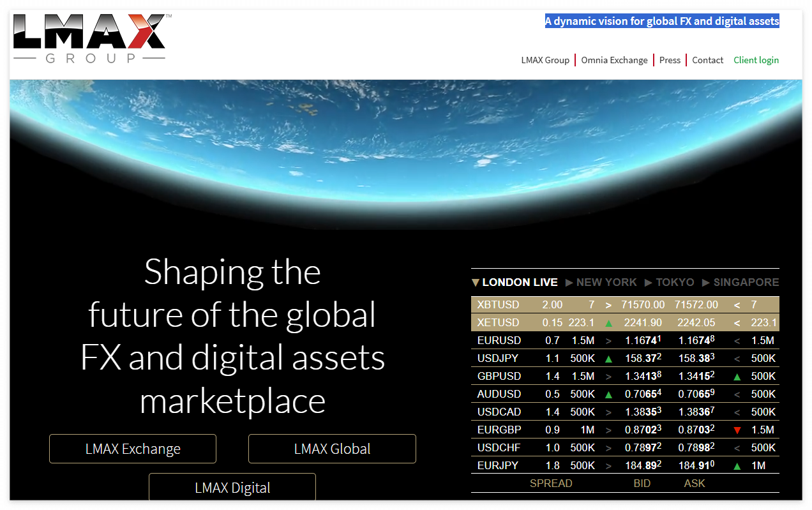The width and height of the screenshot is (812, 510).
Task: Open the LMAX Group nav link
Action: (x=545, y=60)
